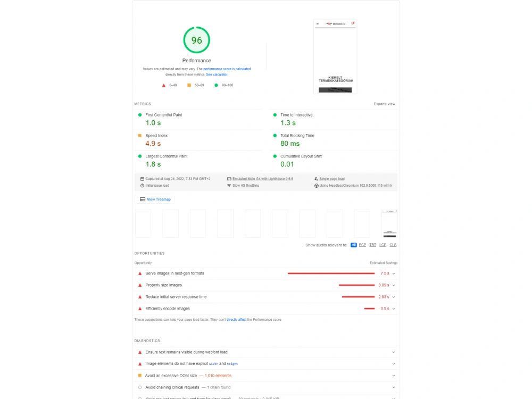Click device icon beside Emulated Moto G4
The image size is (532, 399).
tap(229, 179)
